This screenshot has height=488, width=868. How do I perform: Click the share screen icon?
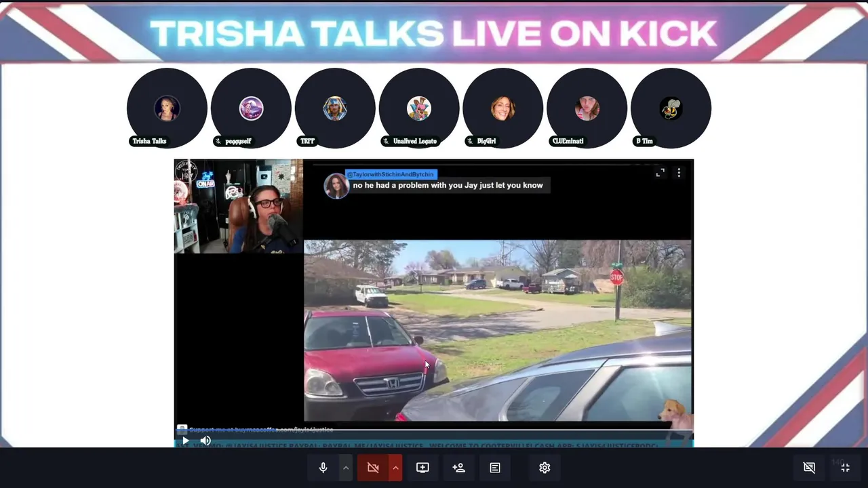pyautogui.click(x=422, y=468)
